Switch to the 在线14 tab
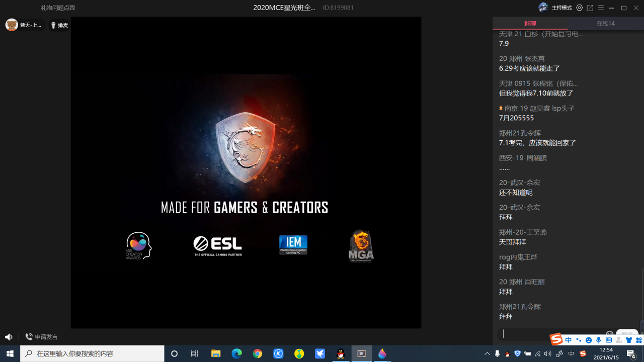The width and height of the screenshot is (644, 362). coord(606,23)
